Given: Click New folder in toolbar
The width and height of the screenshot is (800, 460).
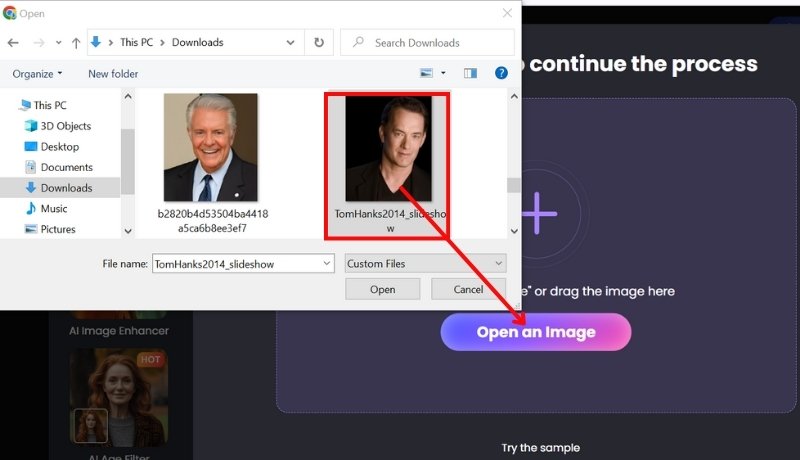Looking at the screenshot, I should [x=112, y=74].
